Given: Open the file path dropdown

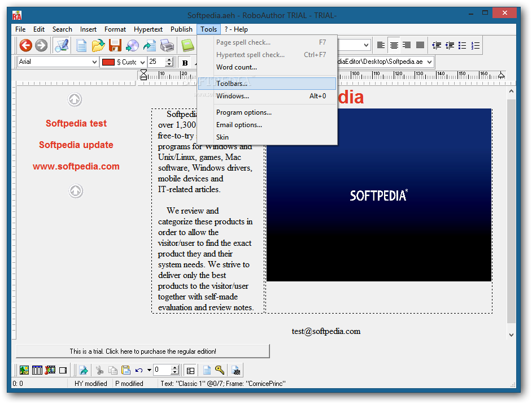Looking at the screenshot, I should [x=430, y=62].
